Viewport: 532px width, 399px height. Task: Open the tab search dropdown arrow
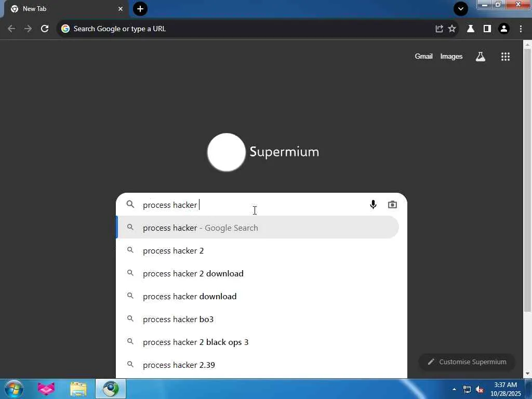click(461, 9)
